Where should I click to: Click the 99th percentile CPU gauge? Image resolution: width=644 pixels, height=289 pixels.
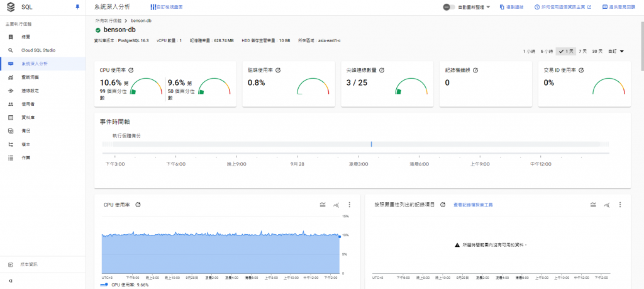point(146,86)
